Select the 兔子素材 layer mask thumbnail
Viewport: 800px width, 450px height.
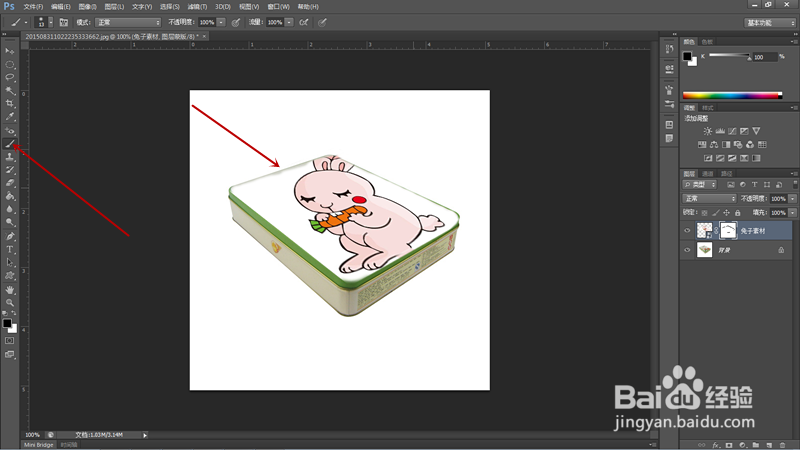pyautogui.click(x=728, y=231)
